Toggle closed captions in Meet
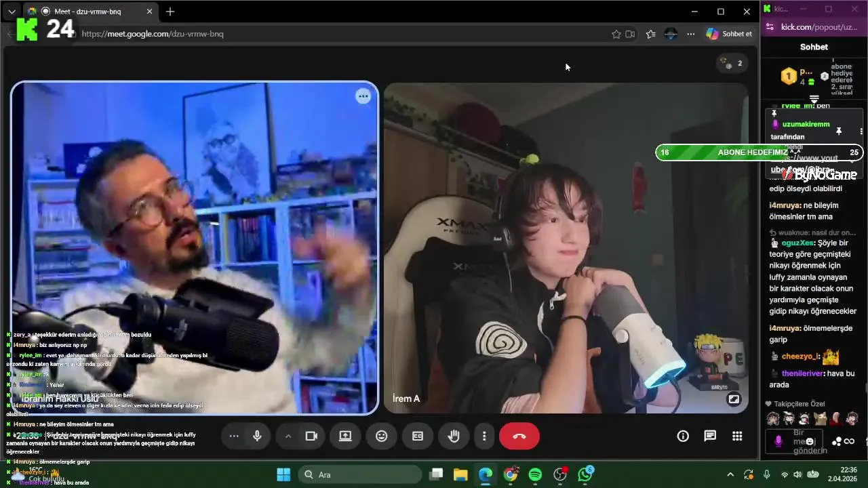Viewport: 868px width, 488px height. pos(418,436)
